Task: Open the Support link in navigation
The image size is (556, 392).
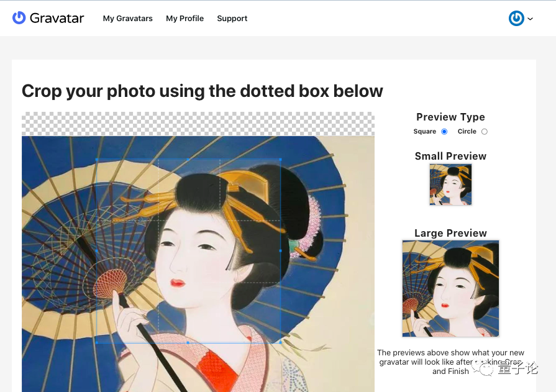Action: coord(232,19)
